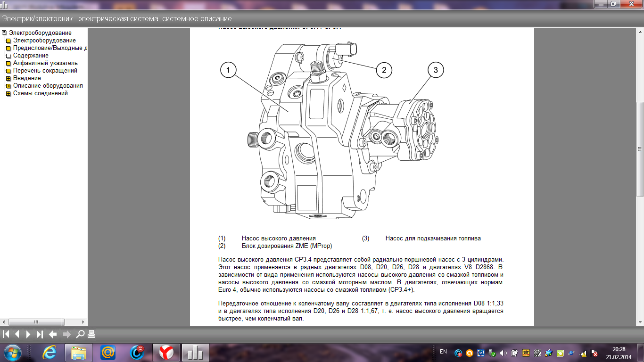The image size is (644, 362).
Task: Navigate back with the left arrow
Action: point(53,334)
